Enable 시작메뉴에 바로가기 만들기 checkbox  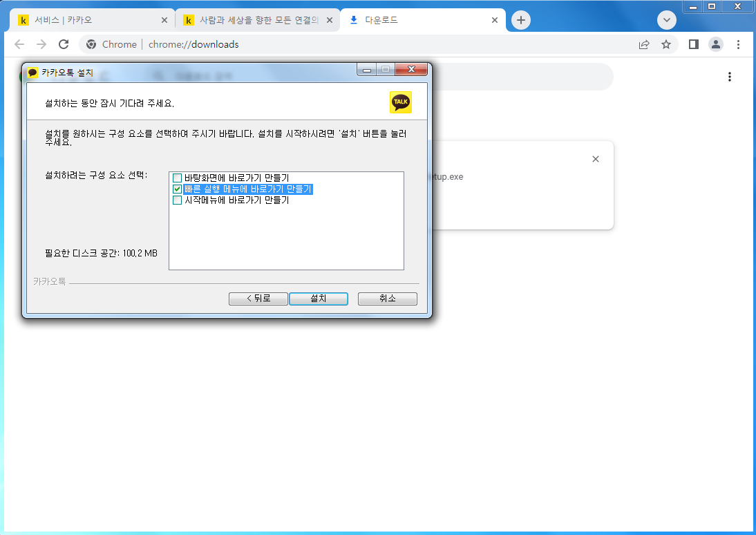click(177, 200)
